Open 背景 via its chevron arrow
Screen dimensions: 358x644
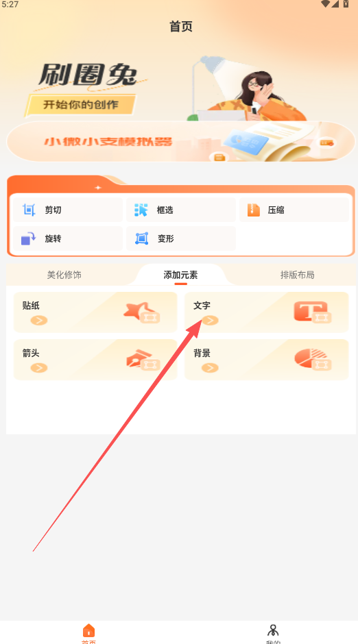[x=210, y=368]
